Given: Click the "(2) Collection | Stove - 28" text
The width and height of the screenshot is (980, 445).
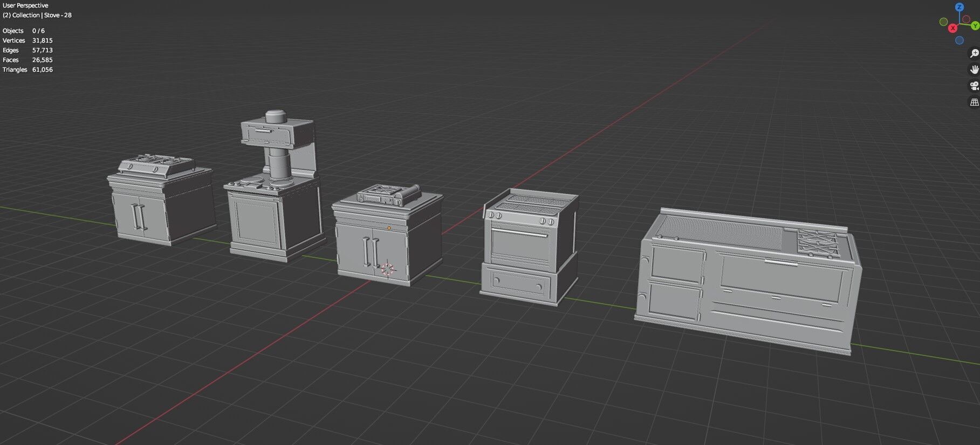Looking at the screenshot, I should (37, 15).
